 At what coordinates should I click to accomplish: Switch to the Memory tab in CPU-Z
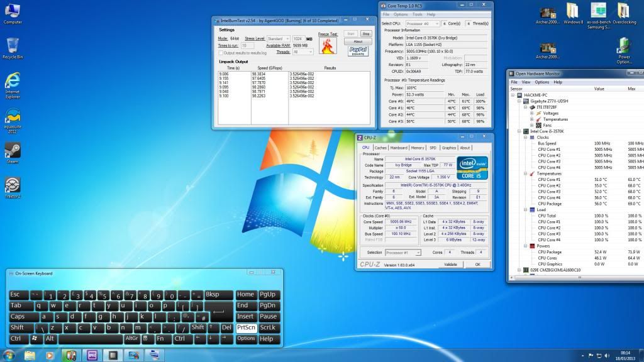[x=418, y=148]
